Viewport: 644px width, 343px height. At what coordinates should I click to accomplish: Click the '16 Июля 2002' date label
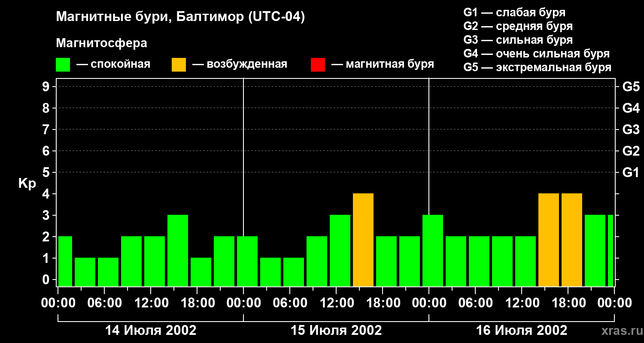[x=522, y=331]
